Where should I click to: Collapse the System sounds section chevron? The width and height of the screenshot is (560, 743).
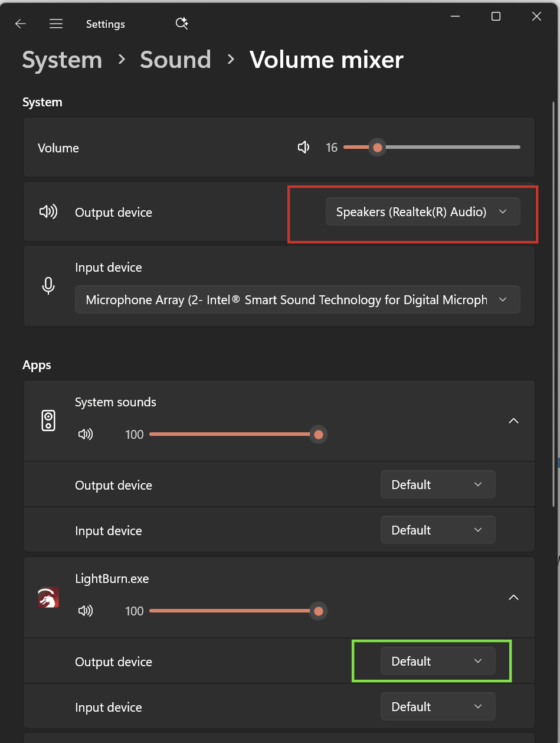point(513,421)
